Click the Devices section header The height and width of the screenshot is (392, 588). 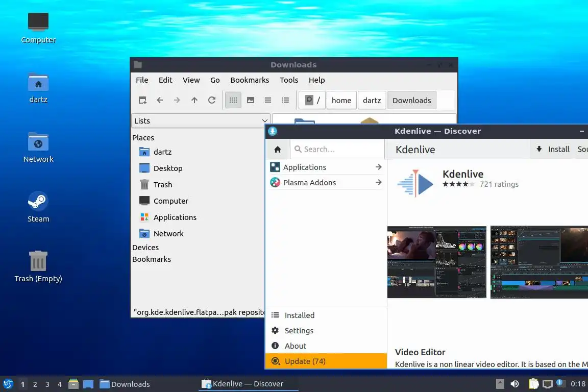(x=145, y=248)
